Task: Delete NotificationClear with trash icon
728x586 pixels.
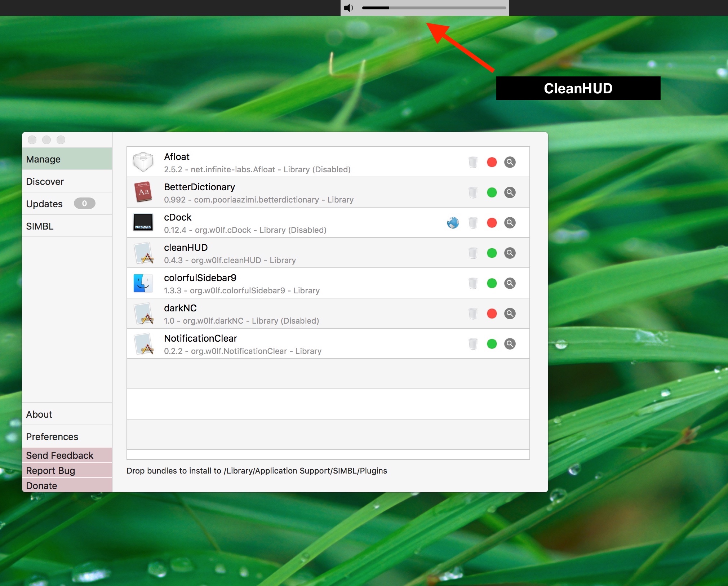Action: 473,344
